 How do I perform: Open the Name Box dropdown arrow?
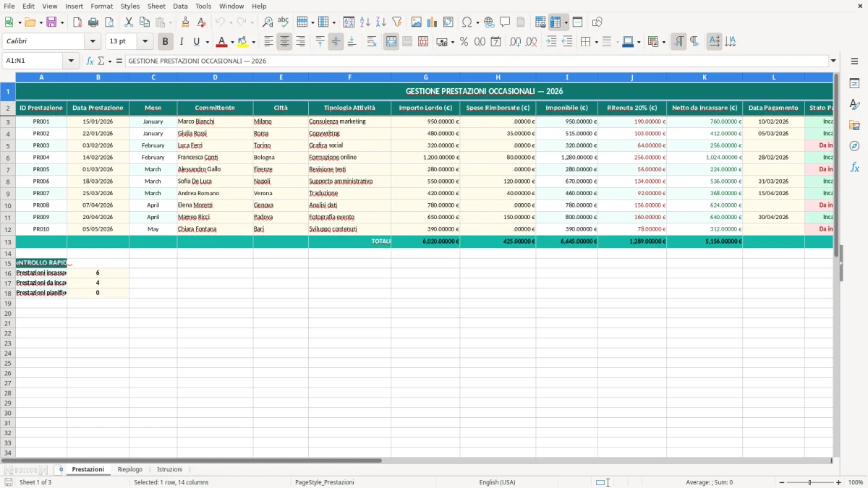coord(71,61)
